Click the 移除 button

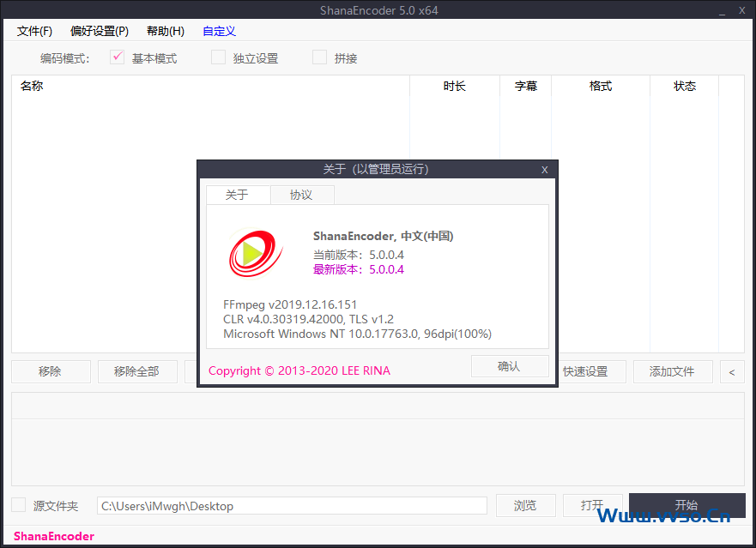click(x=51, y=371)
